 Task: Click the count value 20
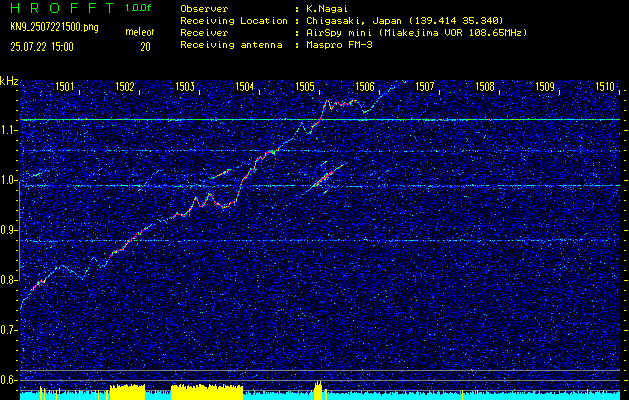point(145,47)
